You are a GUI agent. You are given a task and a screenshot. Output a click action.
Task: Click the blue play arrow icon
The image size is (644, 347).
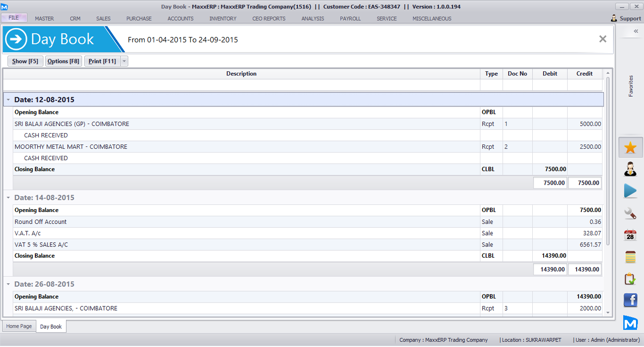630,191
